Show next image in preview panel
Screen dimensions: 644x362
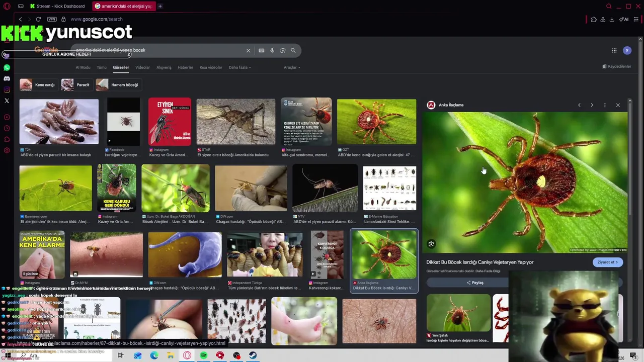tap(592, 105)
